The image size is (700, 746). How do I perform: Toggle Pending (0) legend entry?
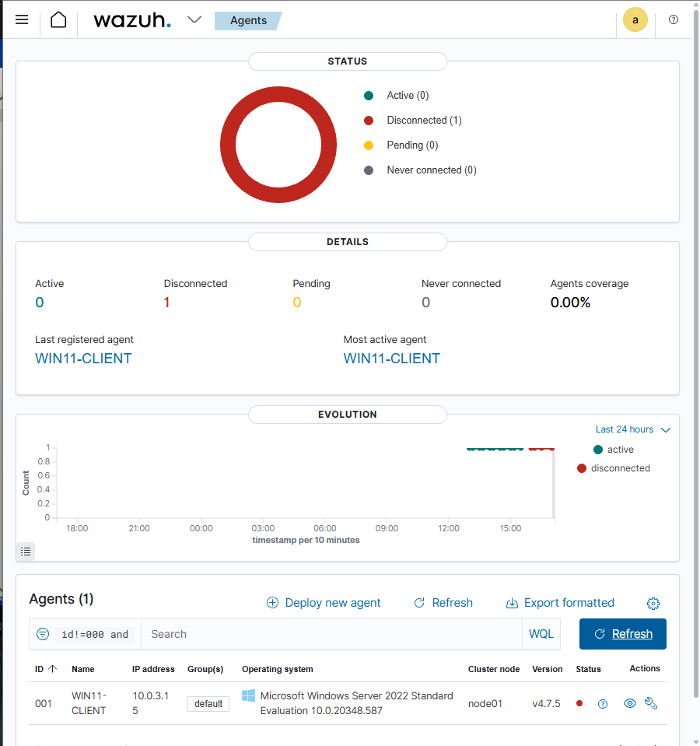[x=401, y=145]
